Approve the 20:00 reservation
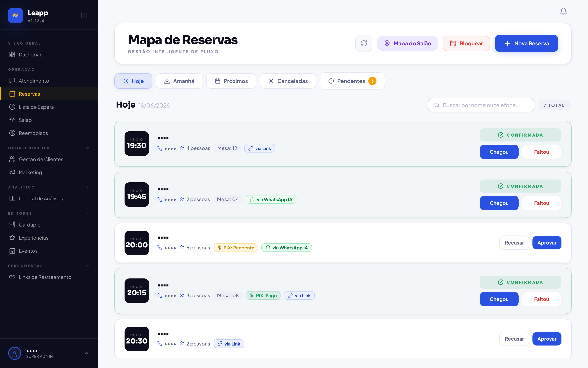 click(x=547, y=243)
